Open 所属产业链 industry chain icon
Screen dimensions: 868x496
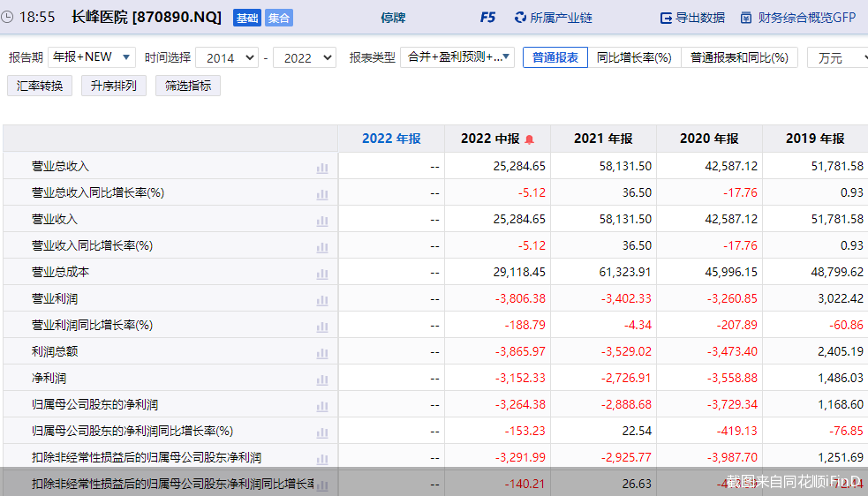(520, 18)
